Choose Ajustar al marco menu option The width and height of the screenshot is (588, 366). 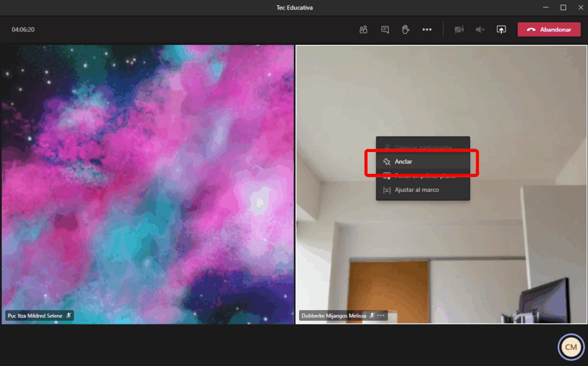coord(416,190)
